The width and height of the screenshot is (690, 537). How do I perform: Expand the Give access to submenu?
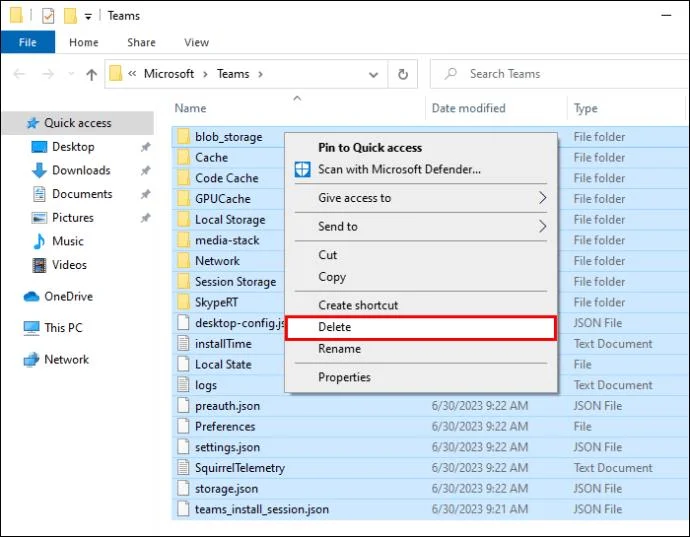(x=421, y=198)
